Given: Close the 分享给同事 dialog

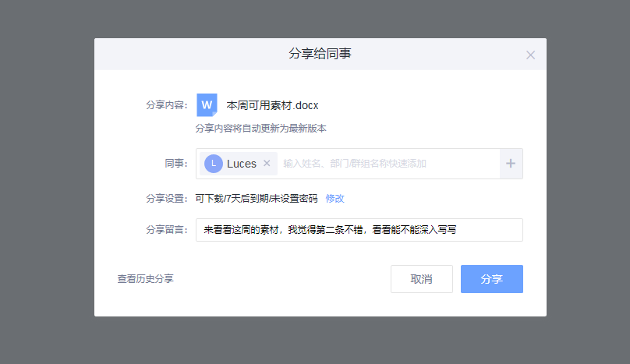Looking at the screenshot, I should point(530,55).
